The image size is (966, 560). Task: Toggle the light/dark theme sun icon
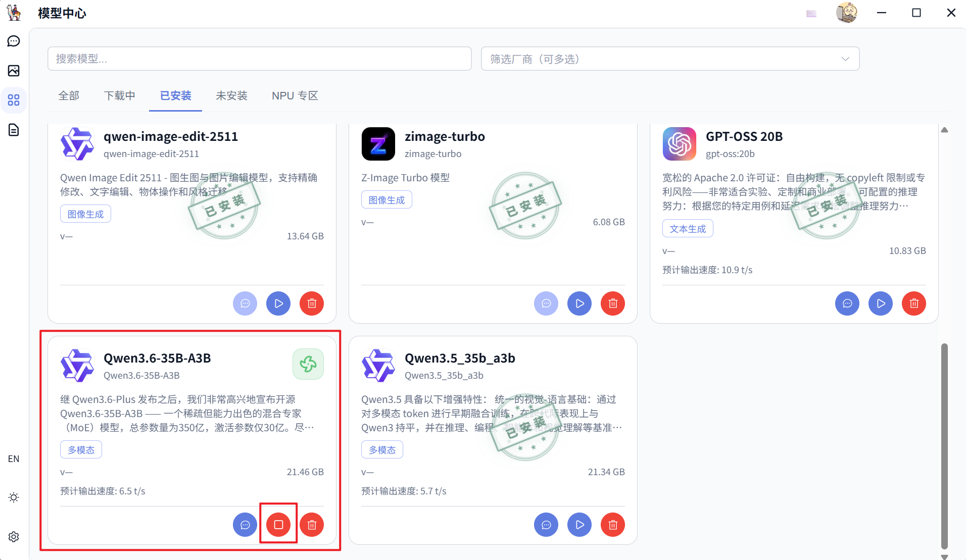click(14, 497)
